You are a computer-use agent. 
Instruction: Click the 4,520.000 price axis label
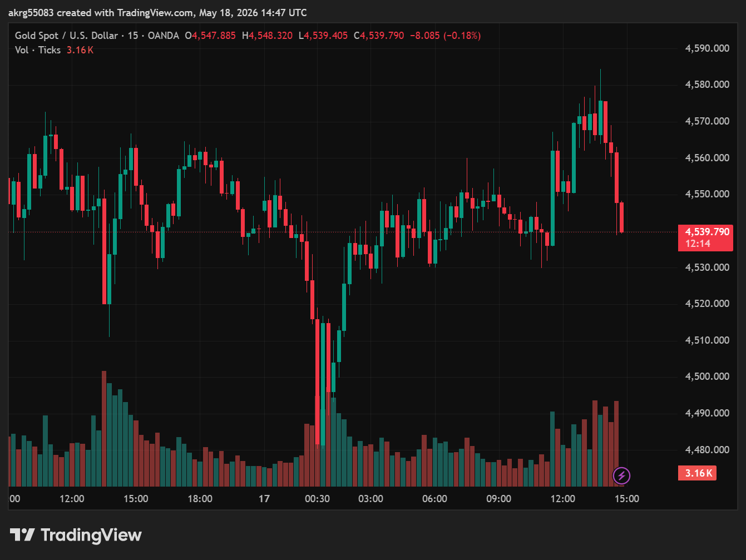pyautogui.click(x=707, y=304)
